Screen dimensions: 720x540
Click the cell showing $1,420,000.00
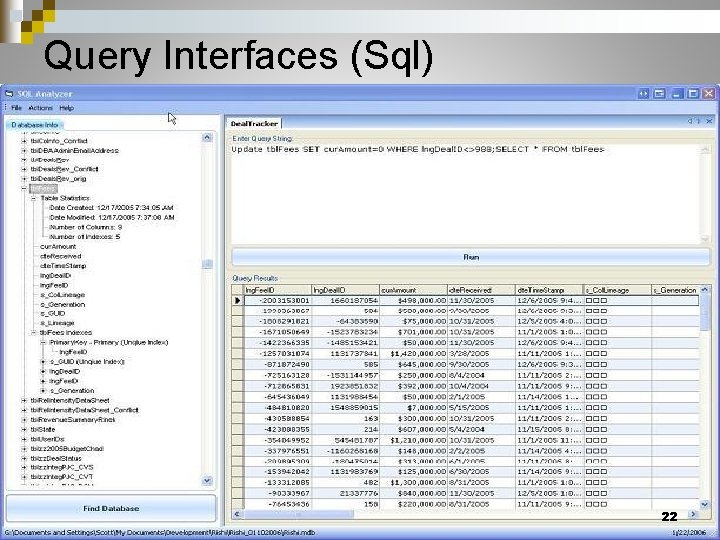pos(413,354)
